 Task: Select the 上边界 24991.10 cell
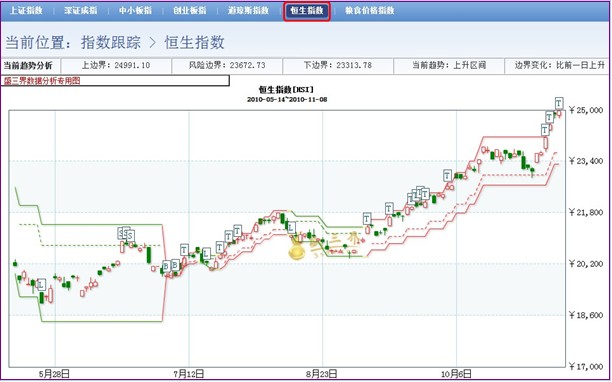pos(116,65)
